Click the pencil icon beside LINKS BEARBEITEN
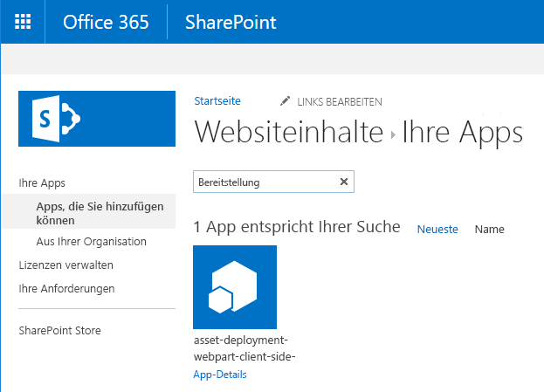544x392 pixels. pos(285,101)
